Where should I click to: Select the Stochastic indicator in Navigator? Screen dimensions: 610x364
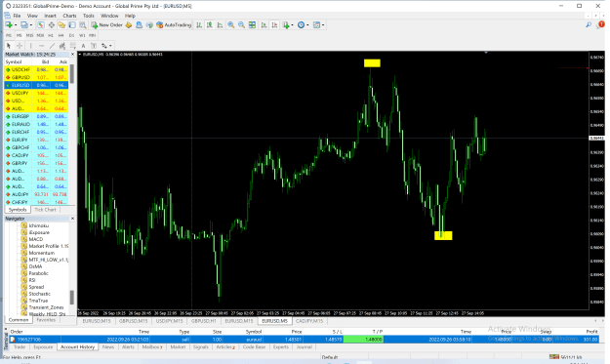pos(39,294)
